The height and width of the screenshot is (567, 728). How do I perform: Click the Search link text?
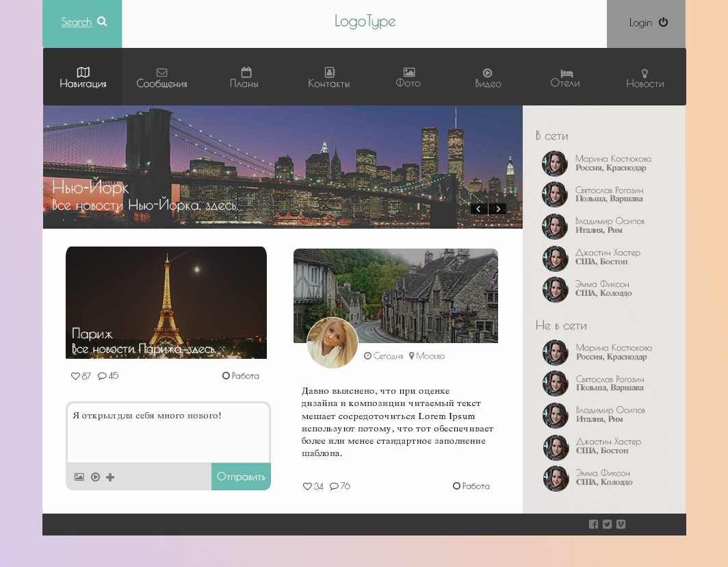pos(77,22)
